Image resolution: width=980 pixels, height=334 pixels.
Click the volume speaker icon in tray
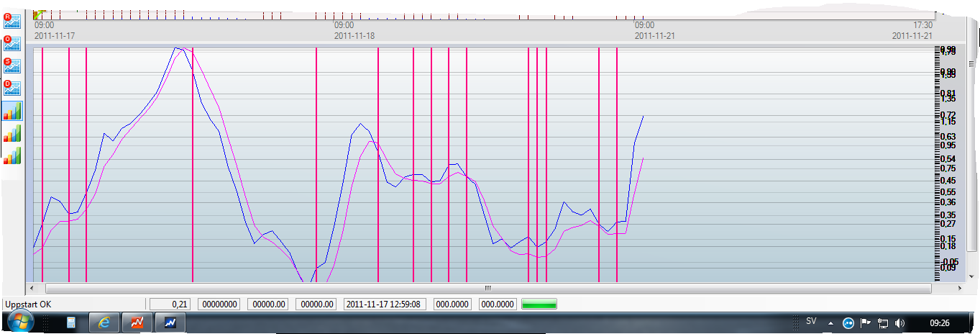(x=900, y=322)
